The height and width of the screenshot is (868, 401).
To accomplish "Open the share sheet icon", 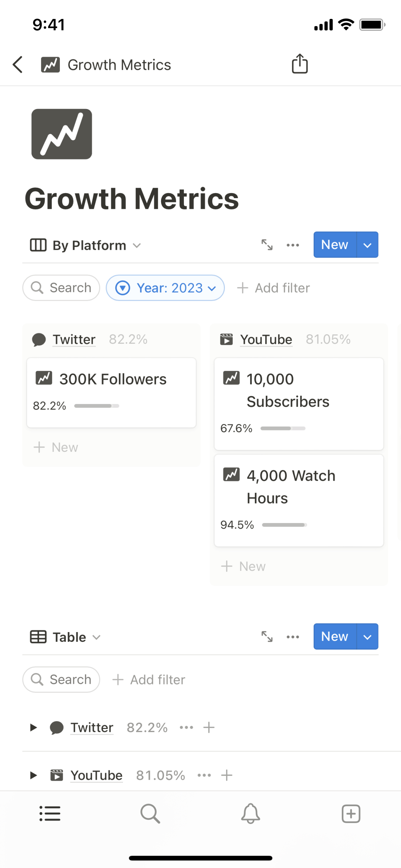I will pos(299,64).
